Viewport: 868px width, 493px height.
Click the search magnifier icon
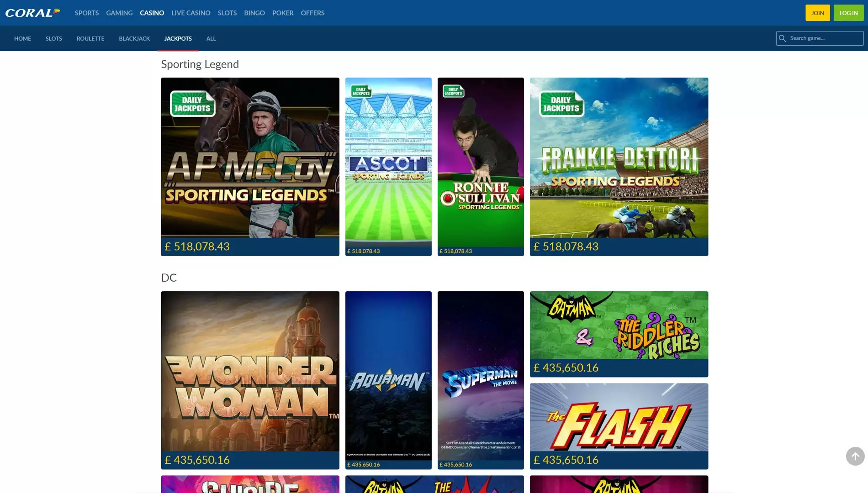coord(782,38)
